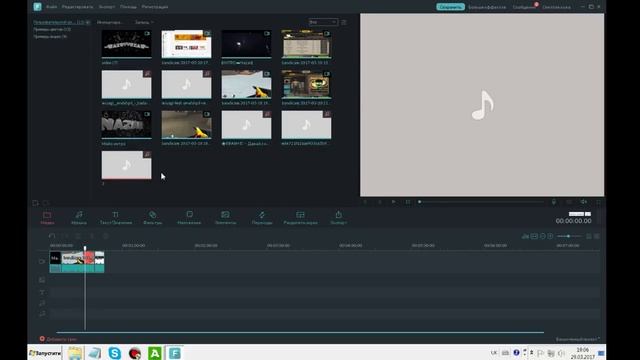Click the preview playback progress slider
Screen dimensions: 640x360
482,202
